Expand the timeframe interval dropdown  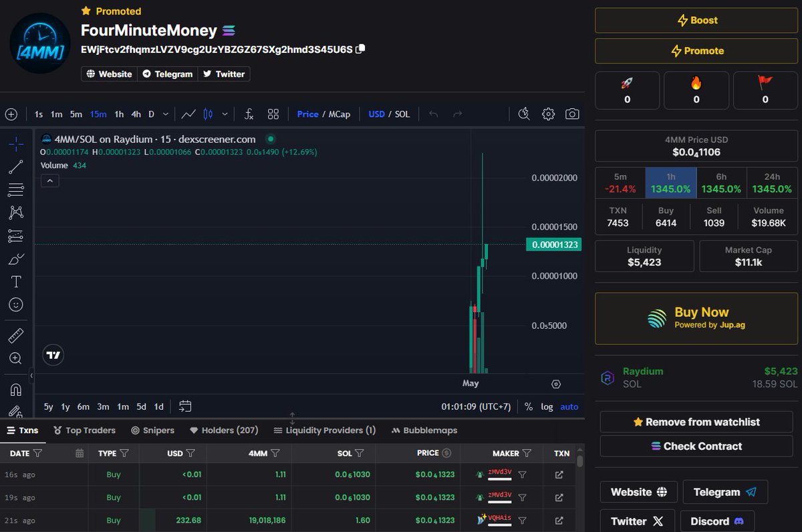(x=166, y=114)
